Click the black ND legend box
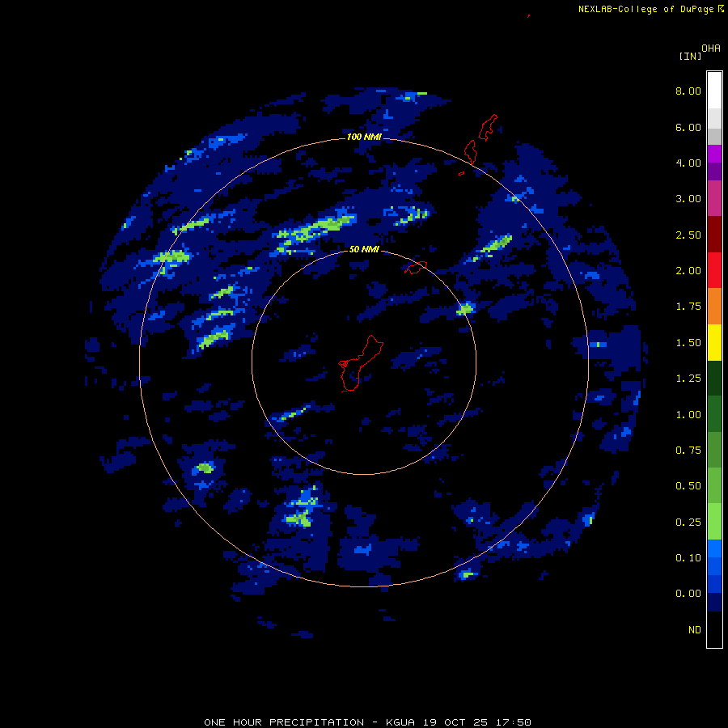The height and width of the screenshot is (728, 728). click(714, 629)
